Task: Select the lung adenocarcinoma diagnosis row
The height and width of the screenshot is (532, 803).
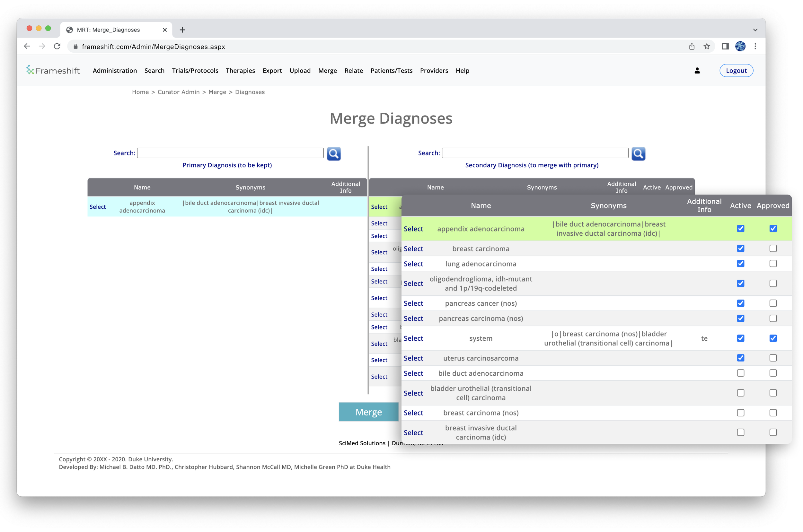Action: tap(413, 264)
